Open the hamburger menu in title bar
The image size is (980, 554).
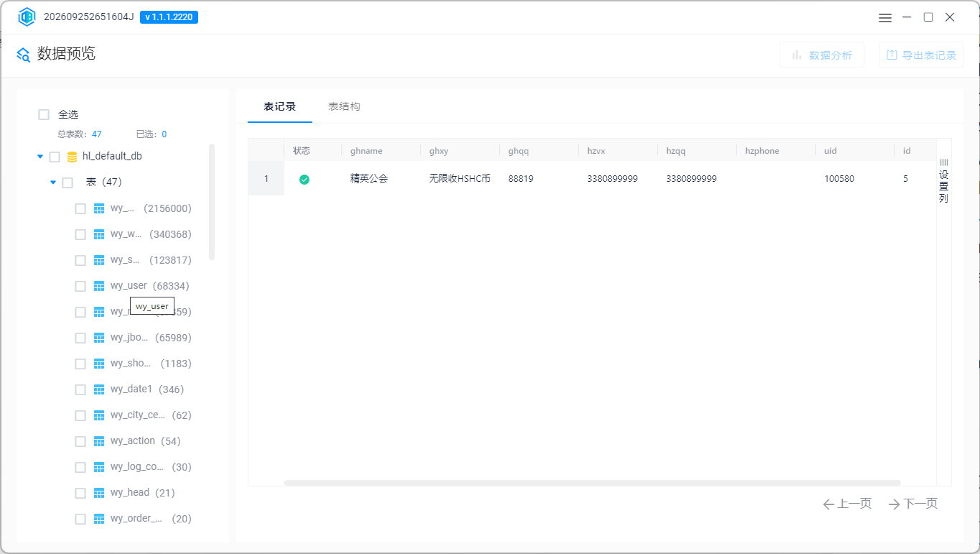pyautogui.click(x=885, y=17)
